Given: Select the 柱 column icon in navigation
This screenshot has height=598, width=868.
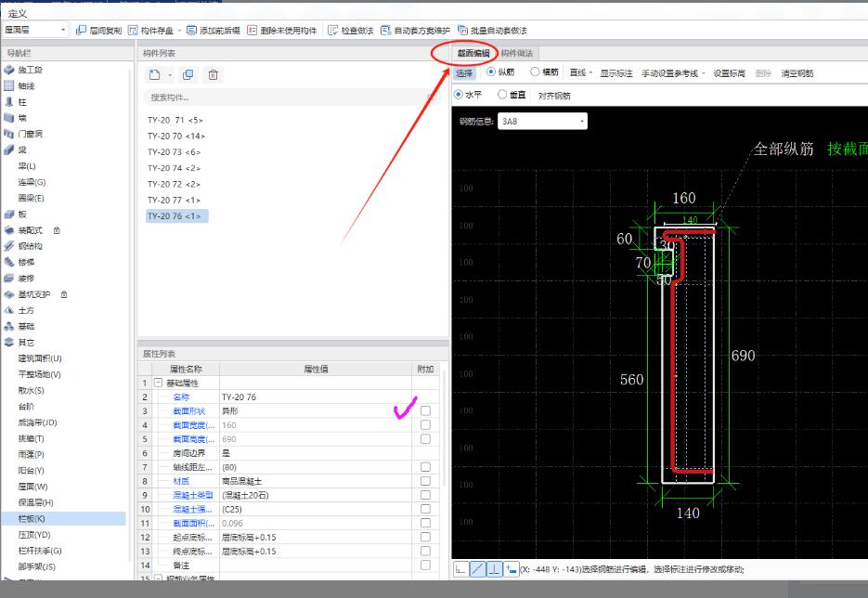Looking at the screenshot, I should pos(9,102).
